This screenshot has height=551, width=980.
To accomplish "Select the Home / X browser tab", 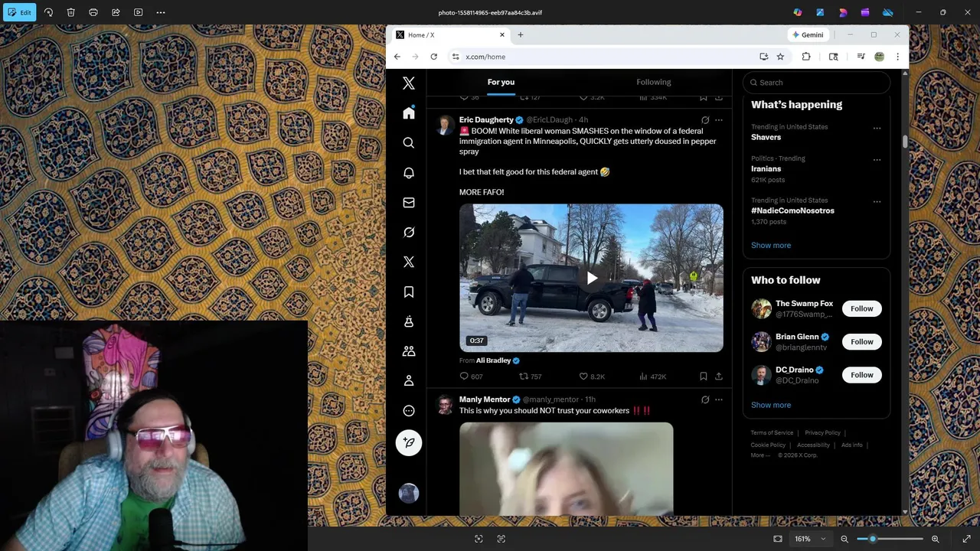I will [449, 34].
